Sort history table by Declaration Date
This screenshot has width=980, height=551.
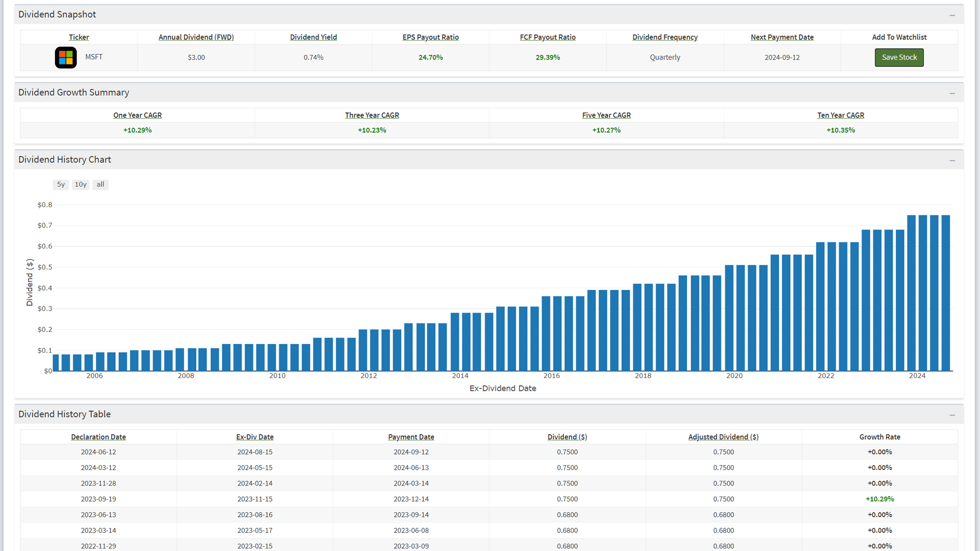coord(98,437)
